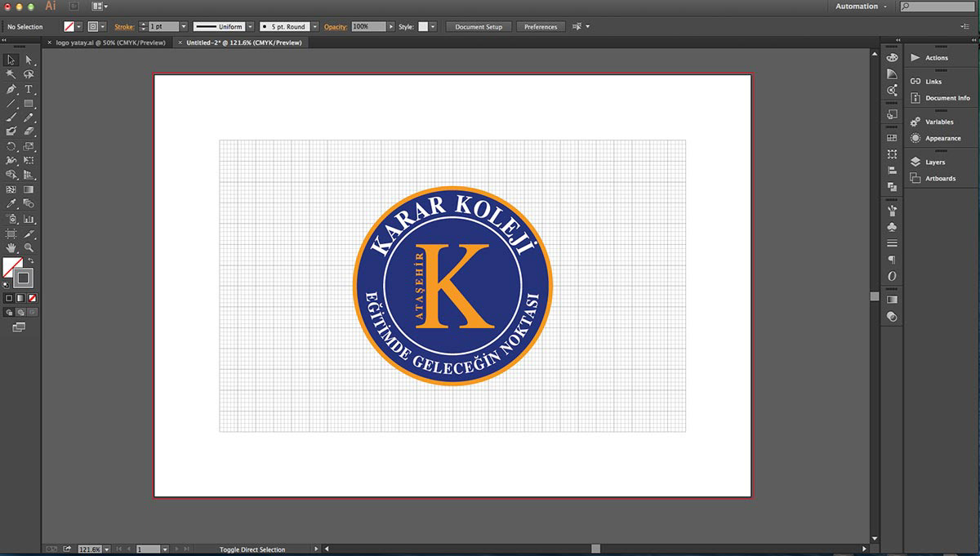
Task: Select the Artboard tool
Action: [11, 234]
